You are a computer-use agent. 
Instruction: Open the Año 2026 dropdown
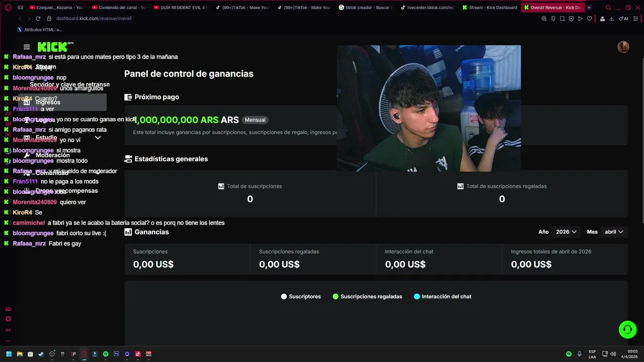[x=566, y=232]
